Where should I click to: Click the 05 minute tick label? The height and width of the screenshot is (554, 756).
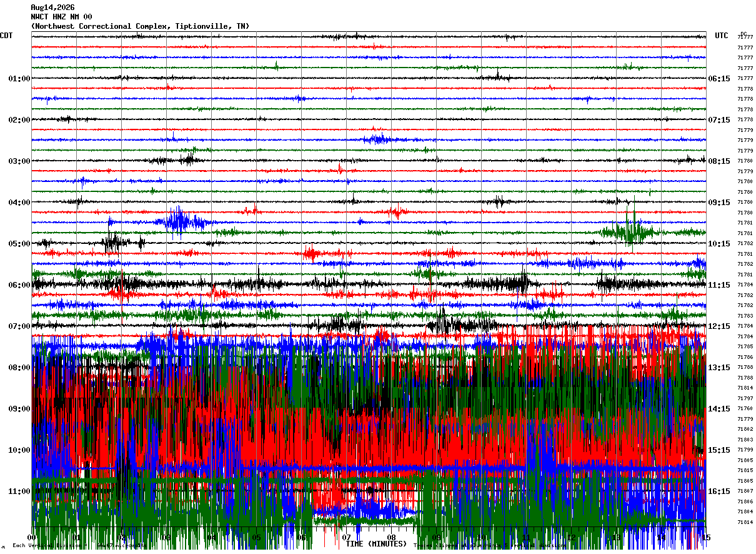(256, 538)
